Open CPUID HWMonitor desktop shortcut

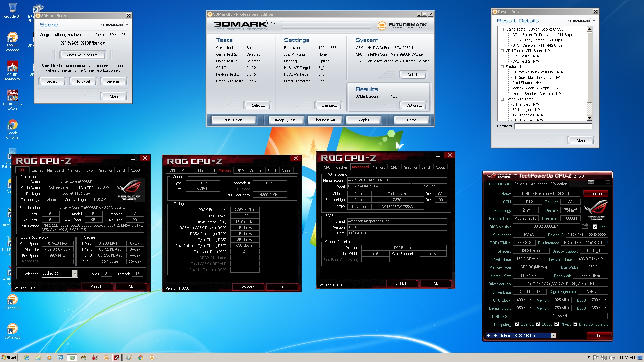coord(12,71)
